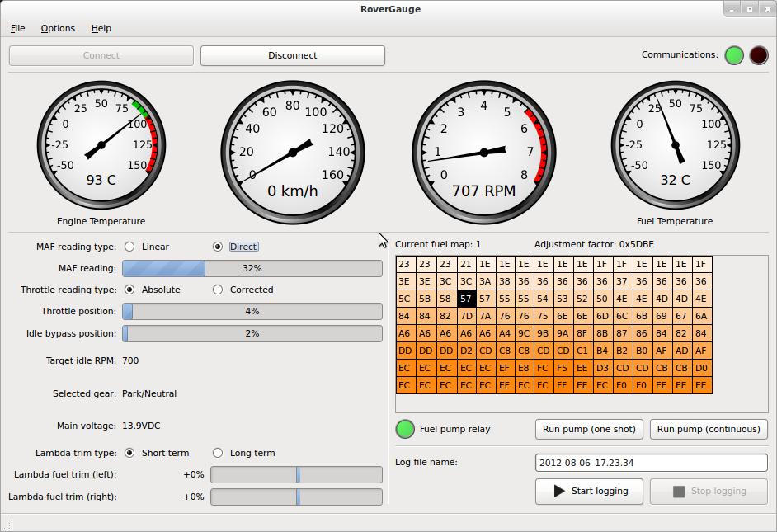Viewport: 777px width, 532px height.
Task: Click the tachometer gauge showing 707 RPM
Action: (x=484, y=153)
